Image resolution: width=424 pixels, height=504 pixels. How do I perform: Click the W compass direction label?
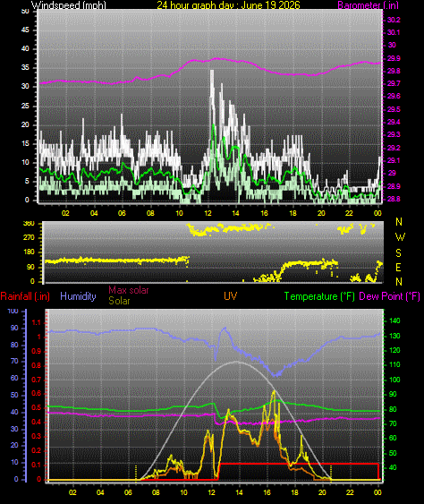tap(400, 237)
